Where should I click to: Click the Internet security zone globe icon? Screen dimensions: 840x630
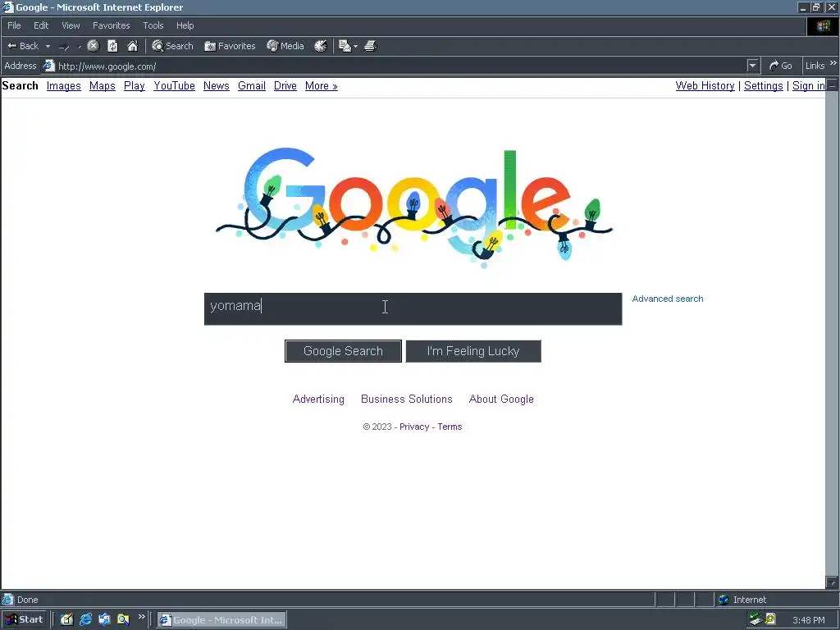pyautogui.click(x=724, y=600)
